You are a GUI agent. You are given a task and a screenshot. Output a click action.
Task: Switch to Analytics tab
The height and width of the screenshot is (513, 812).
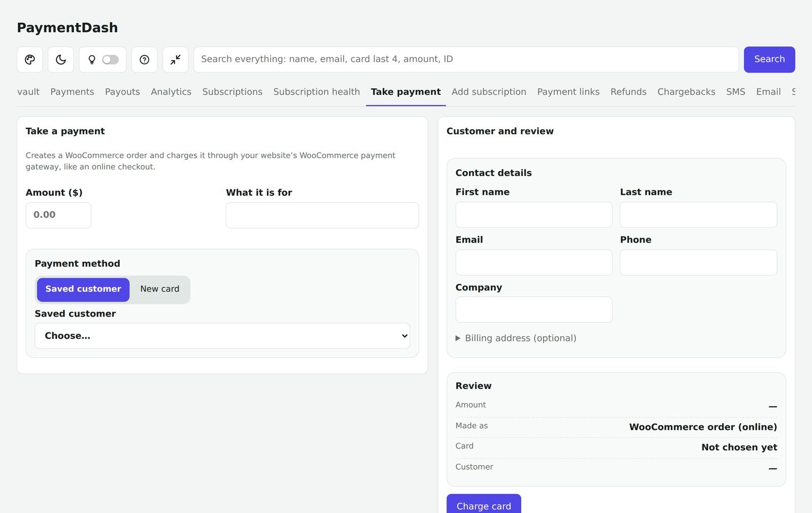tap(171, 92)
